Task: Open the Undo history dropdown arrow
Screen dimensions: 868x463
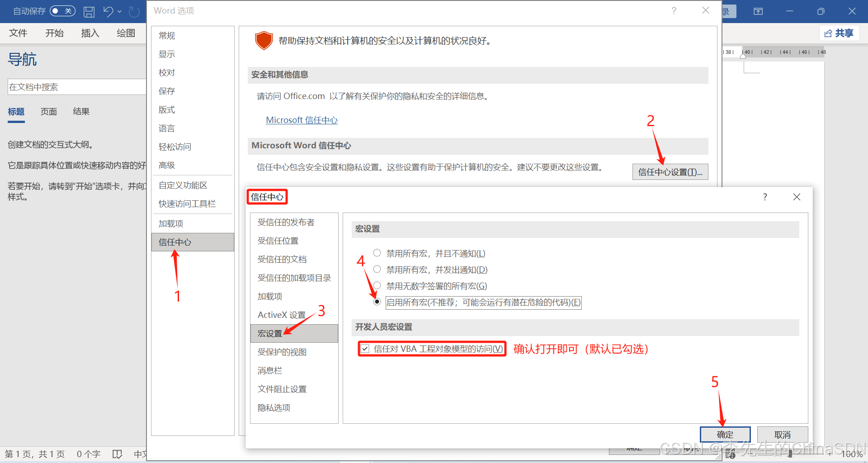Action: (x=119, y=12)
